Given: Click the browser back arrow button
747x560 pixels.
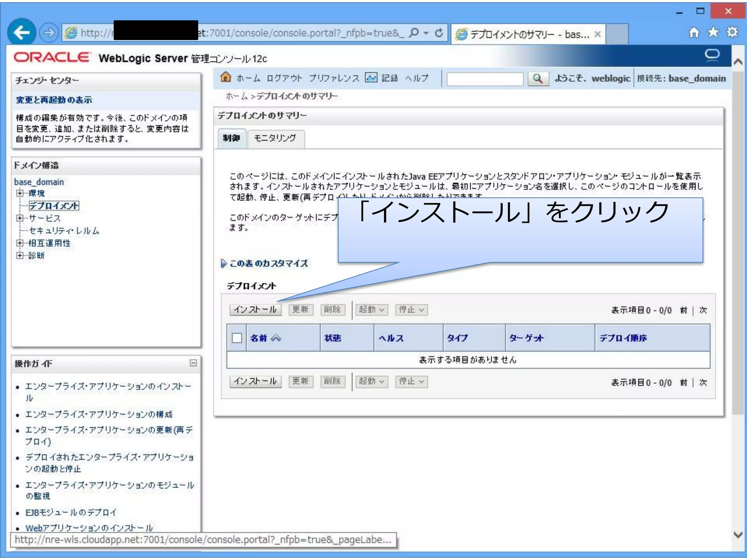Looking at the screenshot, I should (x=22, y=32).
